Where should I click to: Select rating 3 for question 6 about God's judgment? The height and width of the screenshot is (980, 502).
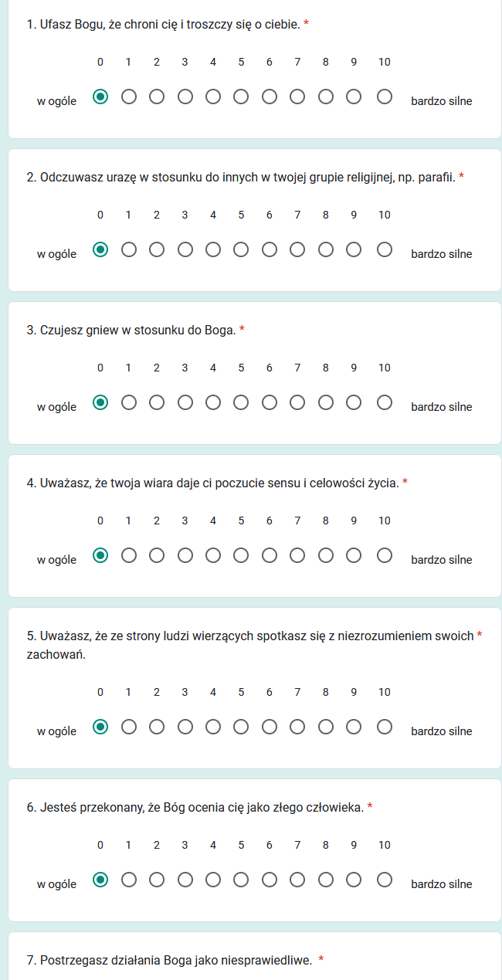(x=185, y=880)
